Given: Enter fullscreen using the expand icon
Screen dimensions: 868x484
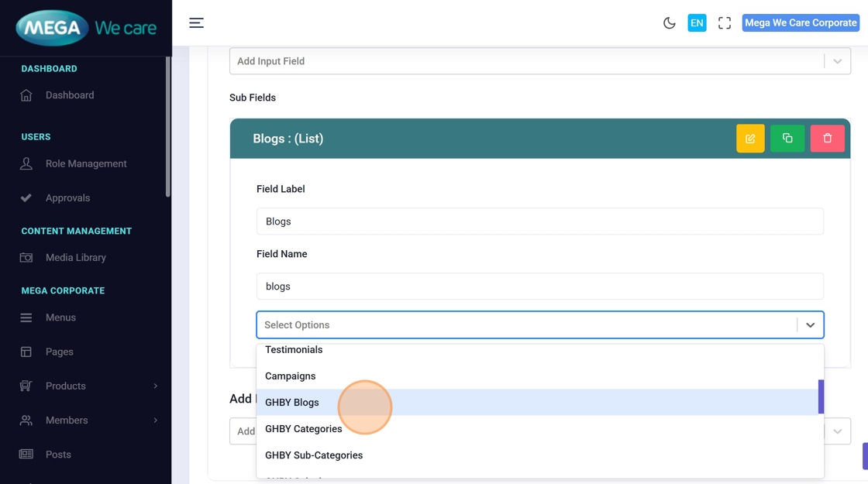Looking at the screenshot, I should (x=725, y=23).
